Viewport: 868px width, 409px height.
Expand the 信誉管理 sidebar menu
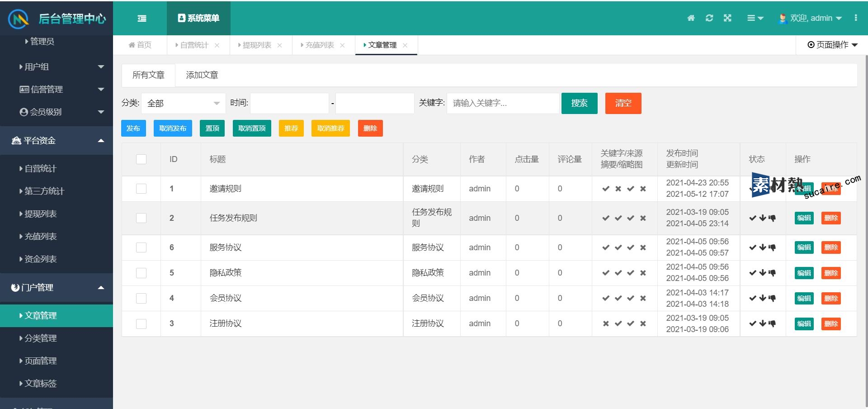[57, 90]
